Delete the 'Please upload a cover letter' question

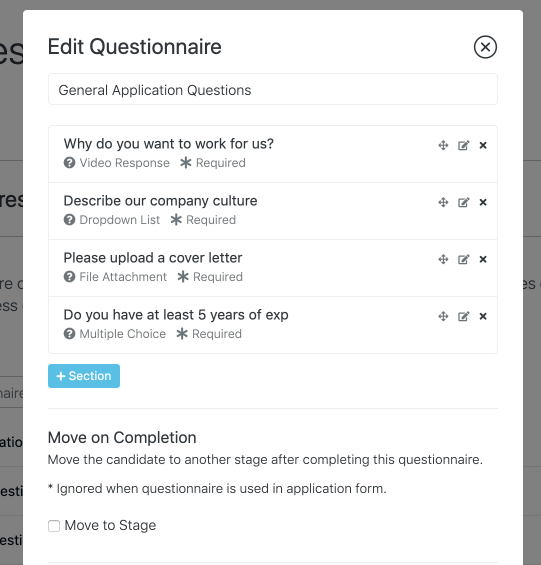[x=483, y=259]
